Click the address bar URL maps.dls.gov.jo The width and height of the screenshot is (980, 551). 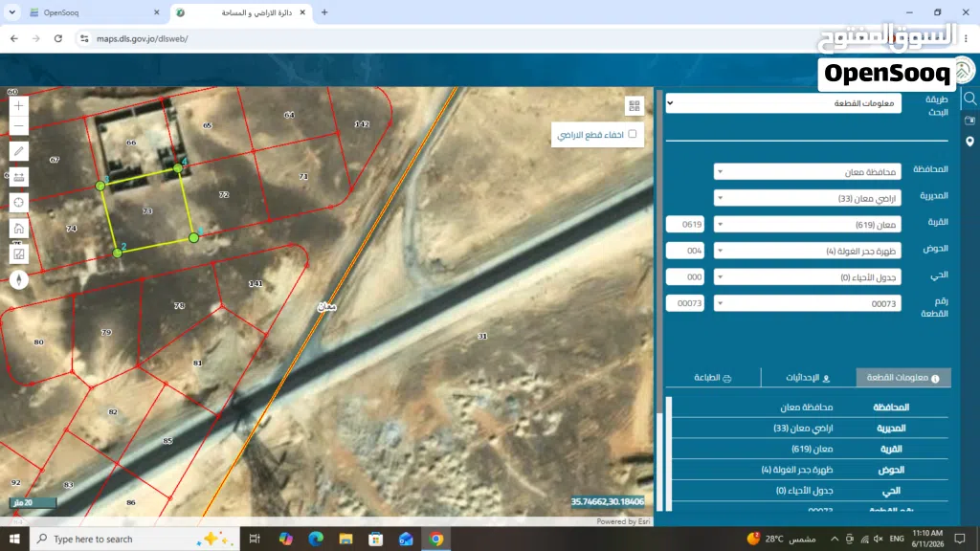pyautogui.click(x=142, y=38)
